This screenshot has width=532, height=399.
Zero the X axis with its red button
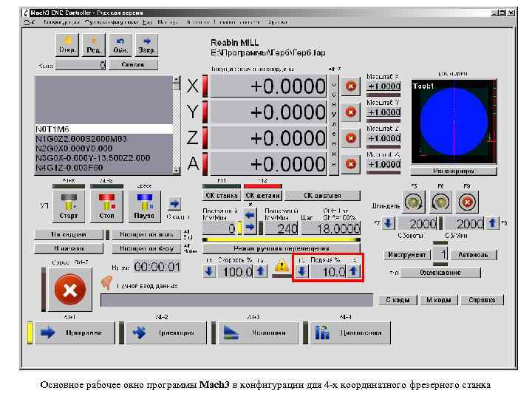click(350, 86)
